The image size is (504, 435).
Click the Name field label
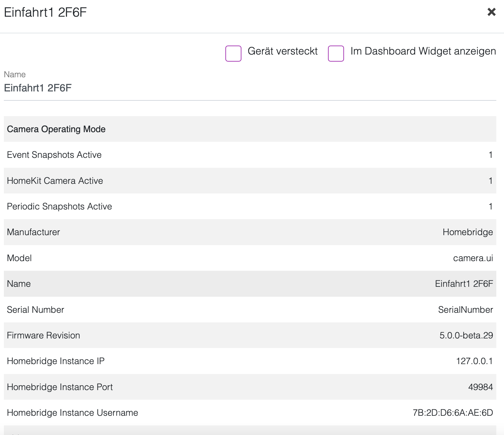click(15, 74)
